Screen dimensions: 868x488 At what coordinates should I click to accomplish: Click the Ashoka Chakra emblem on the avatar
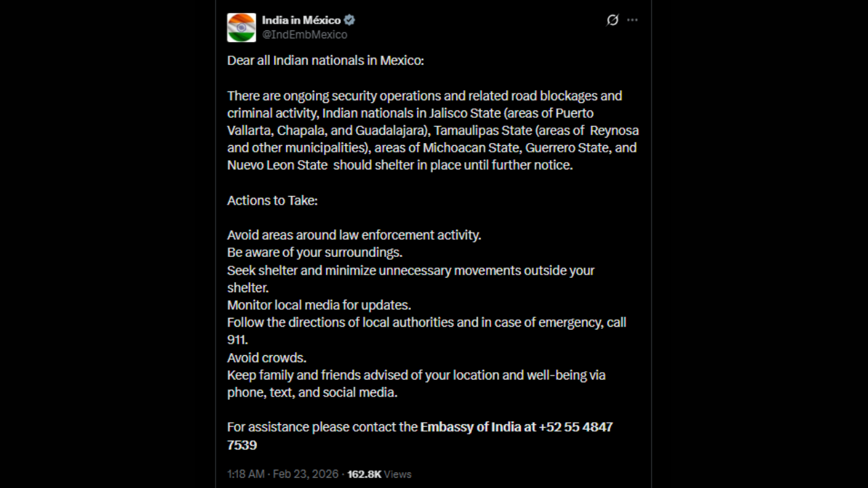pyautogui.click(x=241, y=27)
